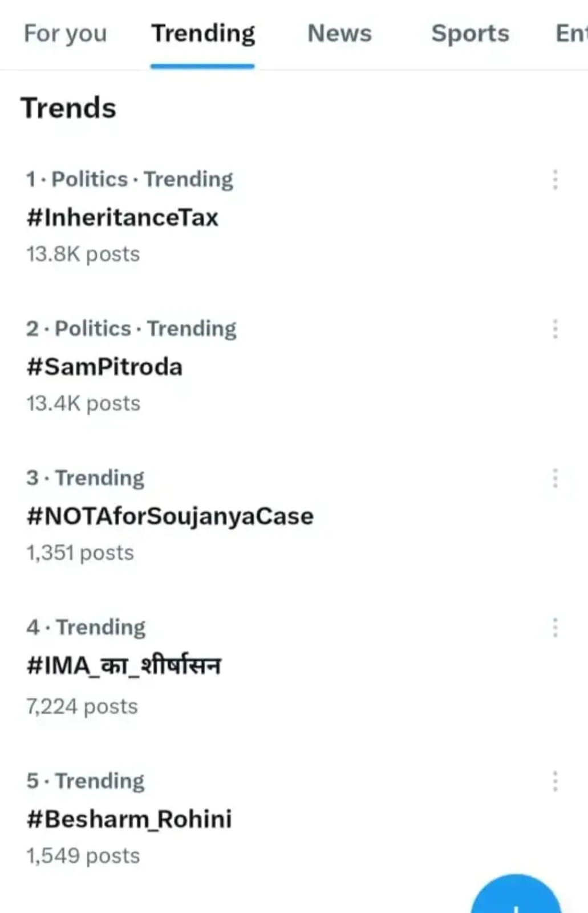Click the 1,549 posts count
The width and height of the screenshot is (588, 913).
[x=83, y=856]
